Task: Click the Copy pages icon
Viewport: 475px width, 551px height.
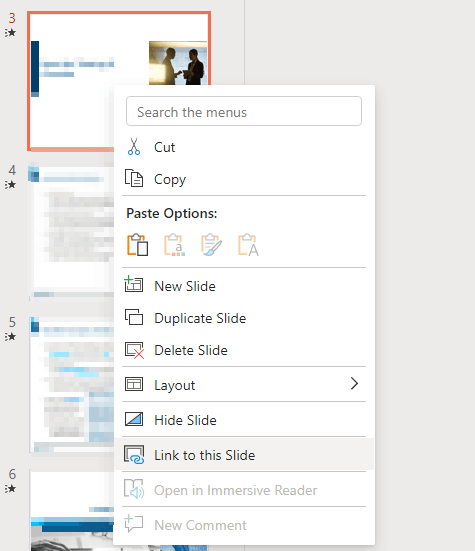Action: (134, 178)
